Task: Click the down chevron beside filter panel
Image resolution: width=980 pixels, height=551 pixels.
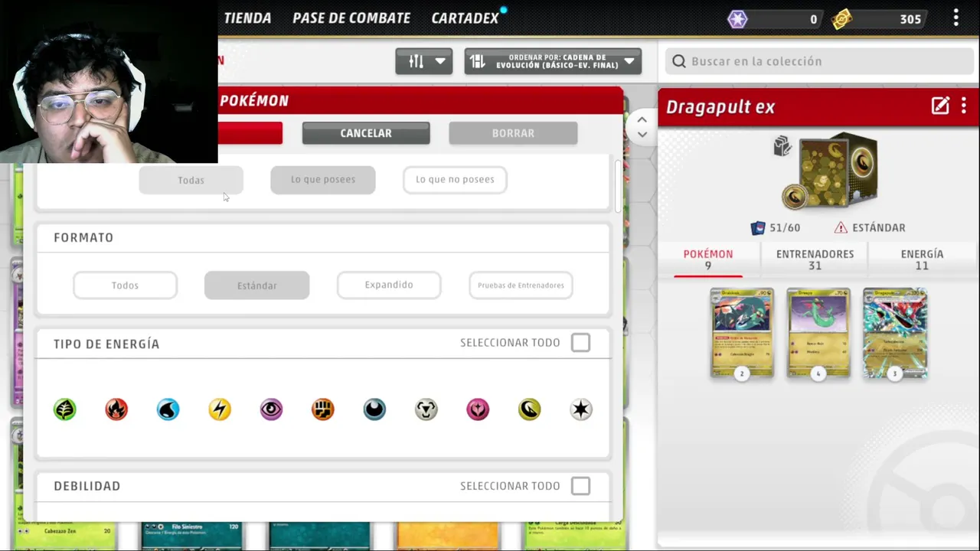Action: click(x=642, y=135)
